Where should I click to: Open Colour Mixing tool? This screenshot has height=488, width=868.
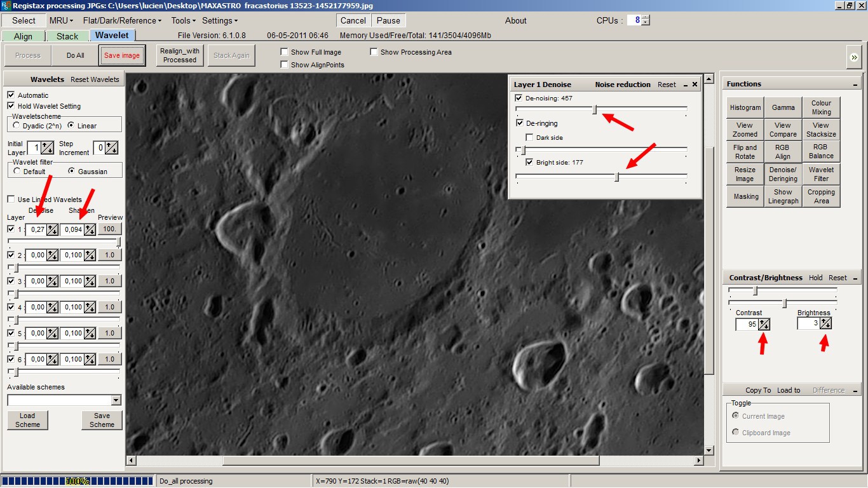tap(821, 107)
